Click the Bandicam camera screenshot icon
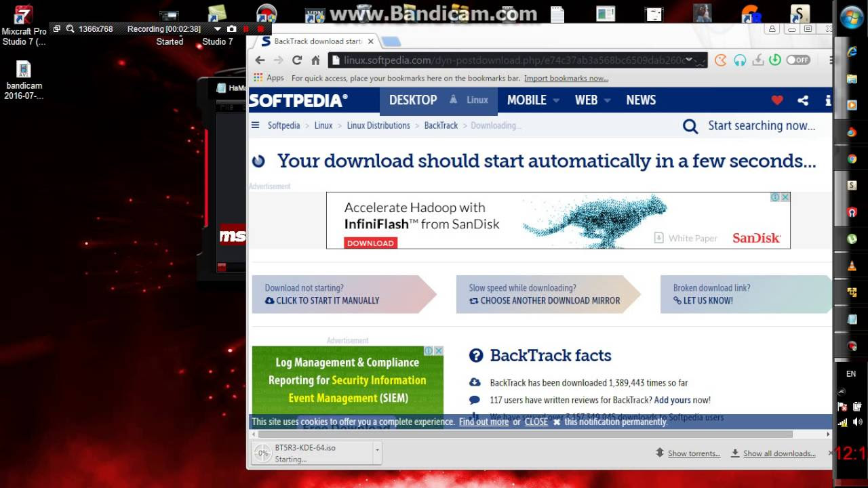 pos(232,29)
